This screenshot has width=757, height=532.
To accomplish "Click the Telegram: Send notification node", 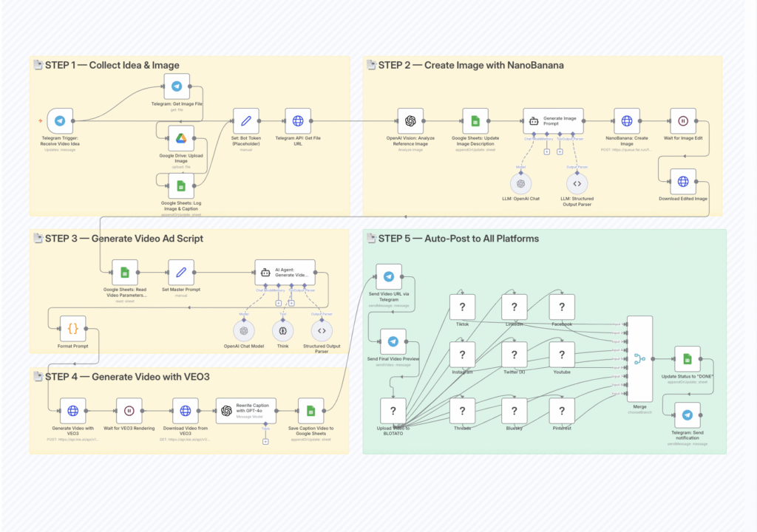I will point(688,415).
